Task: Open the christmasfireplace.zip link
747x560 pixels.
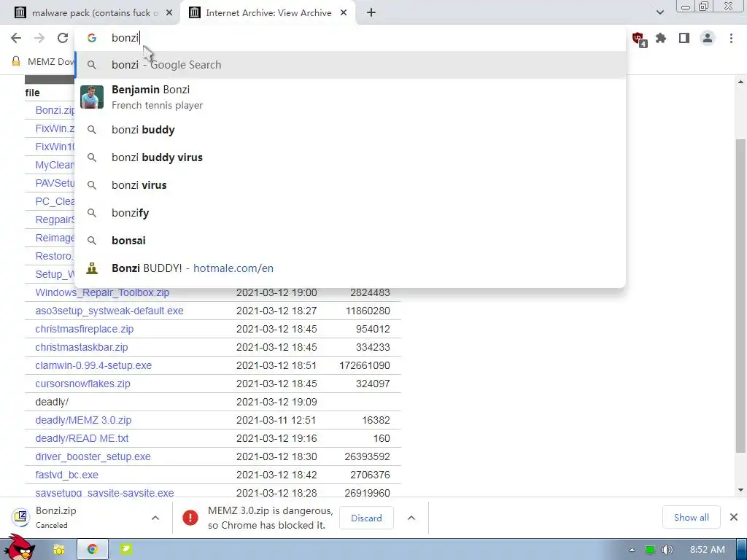Action: point(85,329)
